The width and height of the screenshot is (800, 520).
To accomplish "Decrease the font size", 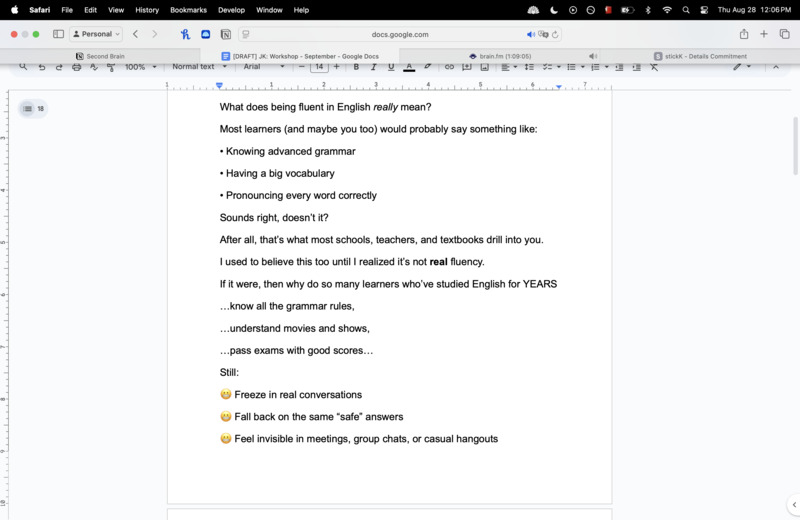I will click(302, 67).
